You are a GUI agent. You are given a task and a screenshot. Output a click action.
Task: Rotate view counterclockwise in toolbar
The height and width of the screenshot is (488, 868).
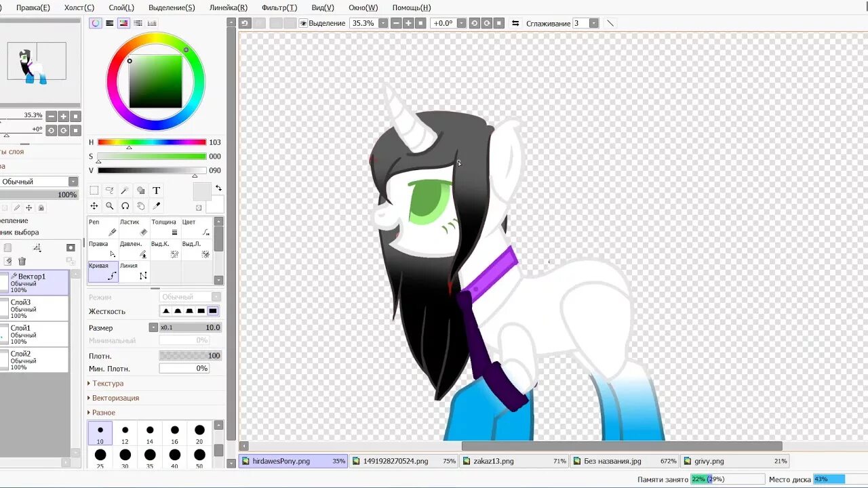[x=475, y=23]
